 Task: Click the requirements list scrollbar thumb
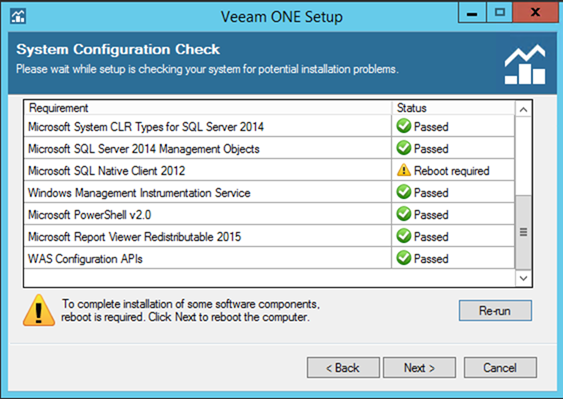pyautogui.click(x=524, y=232)
